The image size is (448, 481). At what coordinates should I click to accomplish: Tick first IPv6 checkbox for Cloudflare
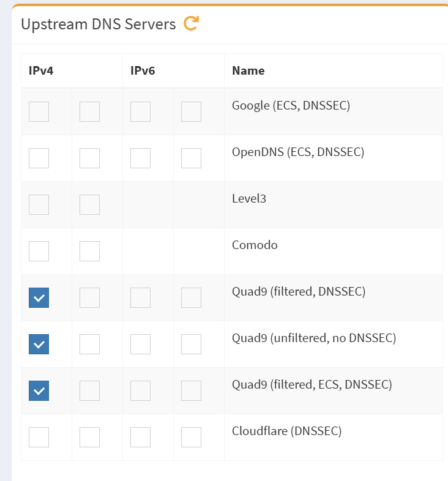[140, 437]
